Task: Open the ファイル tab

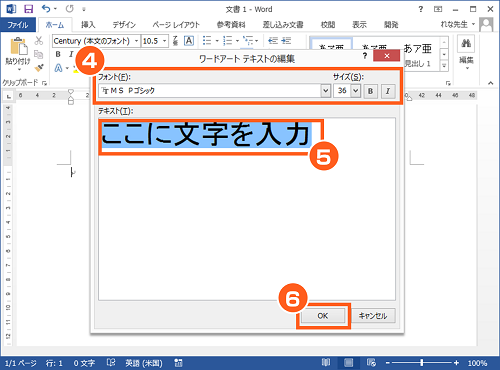Action: (18, 25)
